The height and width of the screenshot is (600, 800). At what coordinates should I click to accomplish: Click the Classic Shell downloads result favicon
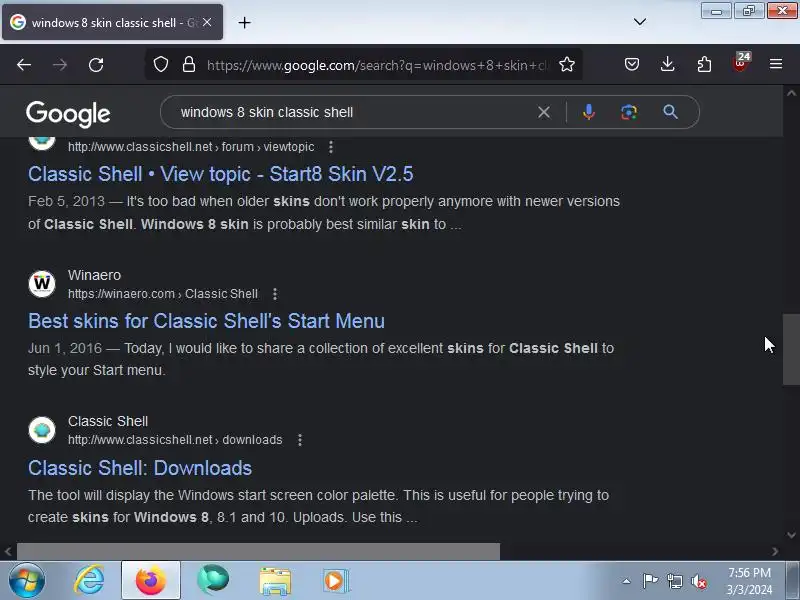point(42,430)
